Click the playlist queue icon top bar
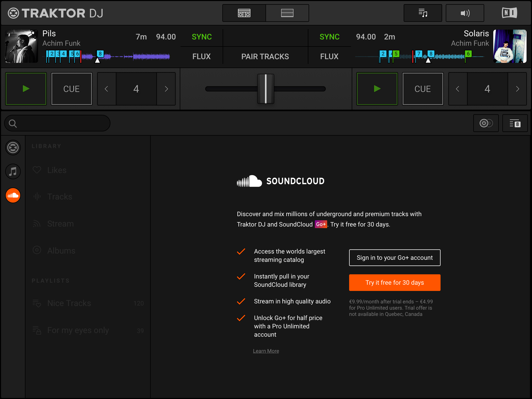The width and height of the screenshot is (532, 399). pyautogui.click(x=423, y=12)
